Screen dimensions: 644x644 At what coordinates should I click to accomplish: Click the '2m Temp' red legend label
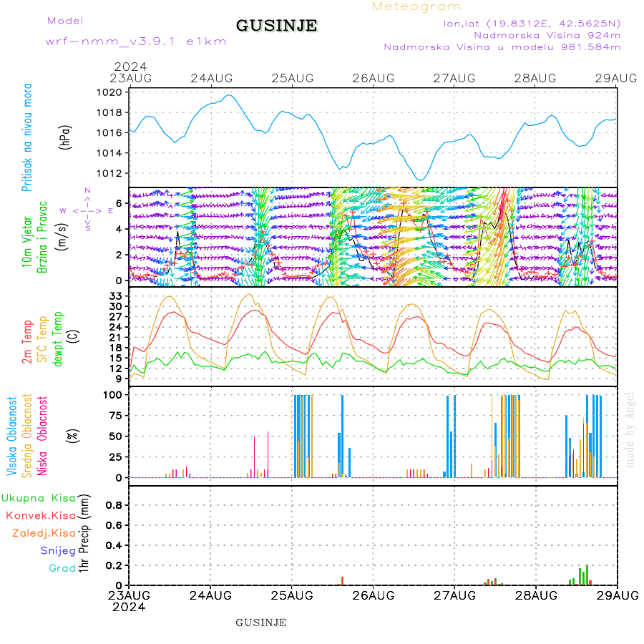(x=26, y=342)
